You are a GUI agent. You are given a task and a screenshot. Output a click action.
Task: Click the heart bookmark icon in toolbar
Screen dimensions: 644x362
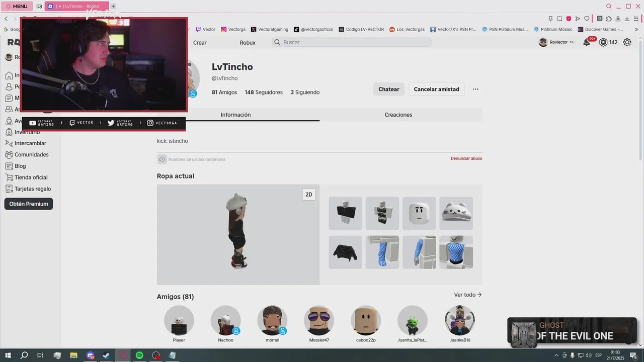pos(587,19)
